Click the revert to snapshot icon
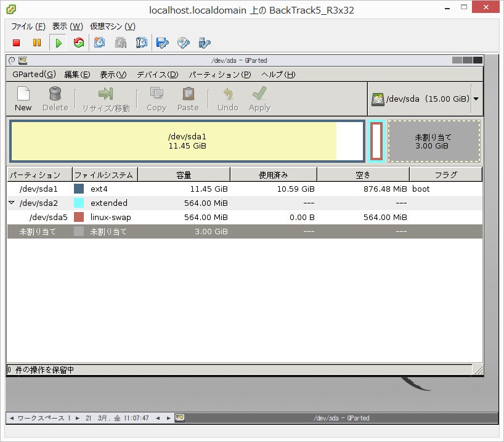The height and width of the screenshot is (442, 504). point(121,43)
